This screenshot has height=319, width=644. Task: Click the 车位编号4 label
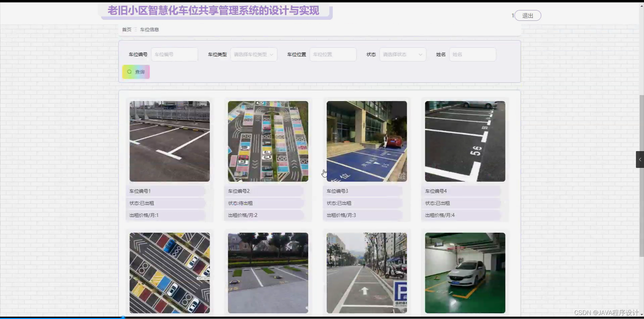tap(436, 191)
